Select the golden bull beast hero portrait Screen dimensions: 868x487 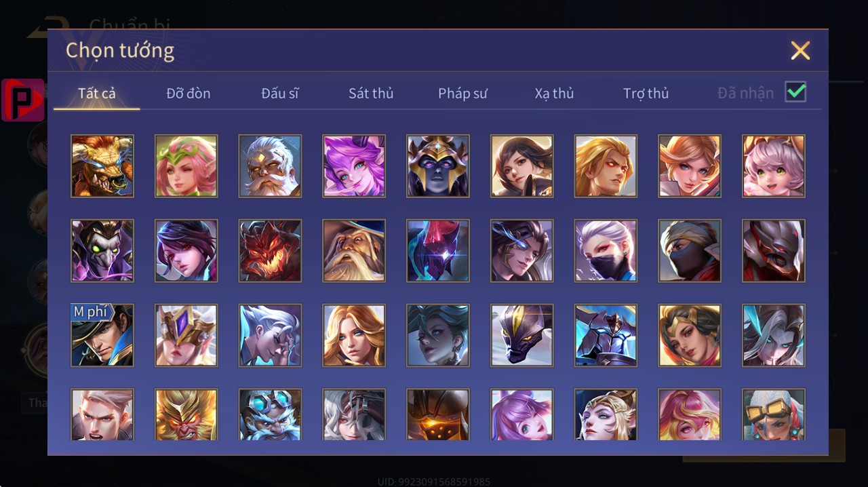pyautogui.click(x=102, y=166)
